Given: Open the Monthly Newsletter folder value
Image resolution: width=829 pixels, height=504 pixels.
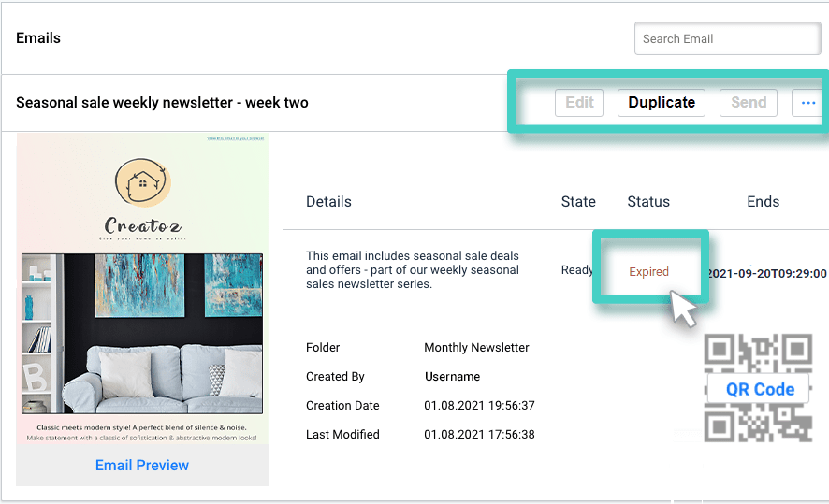Looking at the screenshot, I should (x=476, y=348).
